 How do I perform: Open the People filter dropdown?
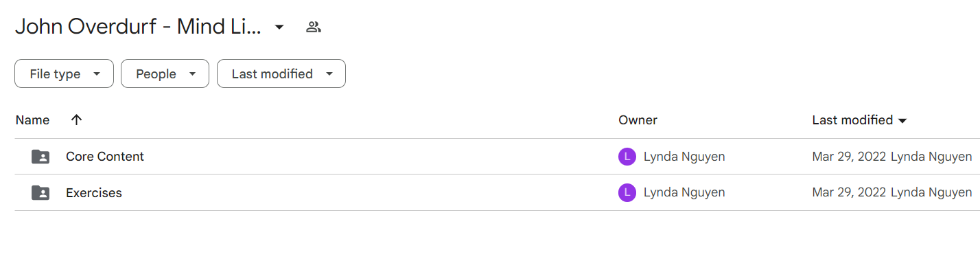pyautogui.click(x=165, y=74)
